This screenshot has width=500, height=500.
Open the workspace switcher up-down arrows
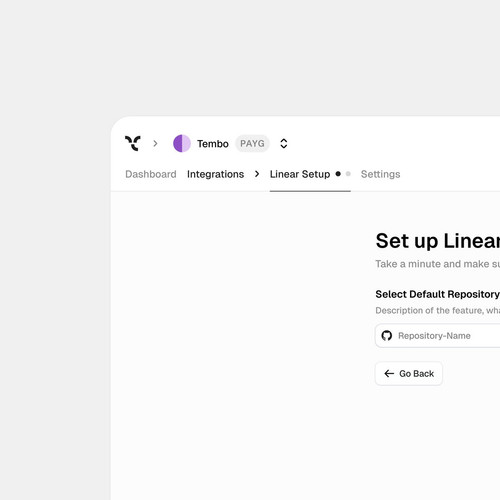[x=284, y=143]
